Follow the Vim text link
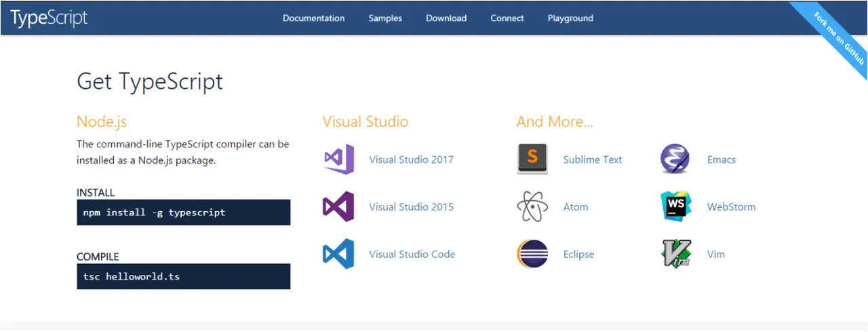Viewport: 868px width, 332px height. (716, 254)
